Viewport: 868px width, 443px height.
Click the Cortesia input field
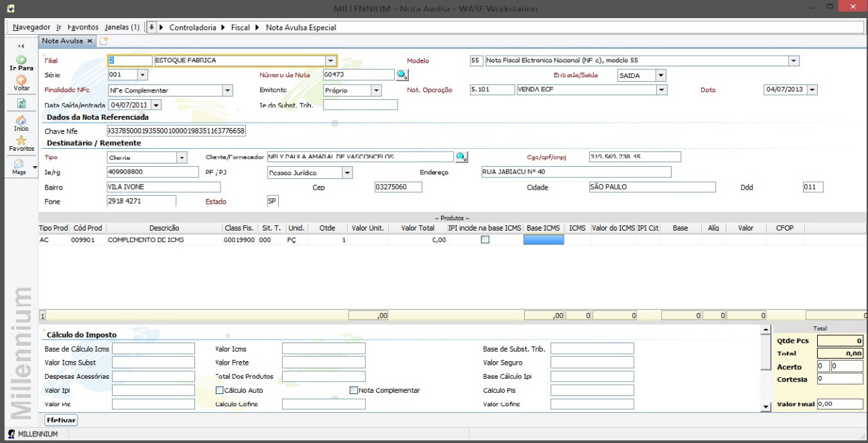click(x=840, y=379)
